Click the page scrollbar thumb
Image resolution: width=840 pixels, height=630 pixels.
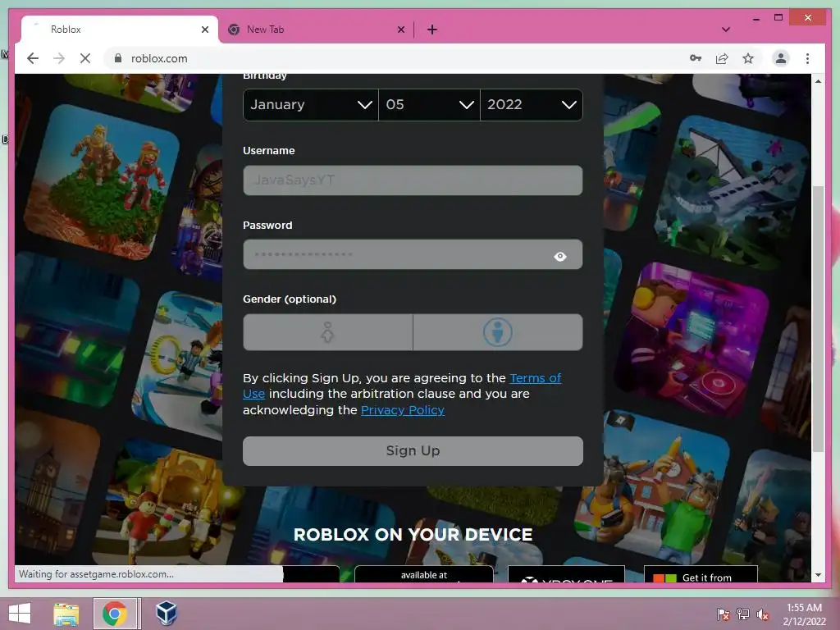point(818,319)
